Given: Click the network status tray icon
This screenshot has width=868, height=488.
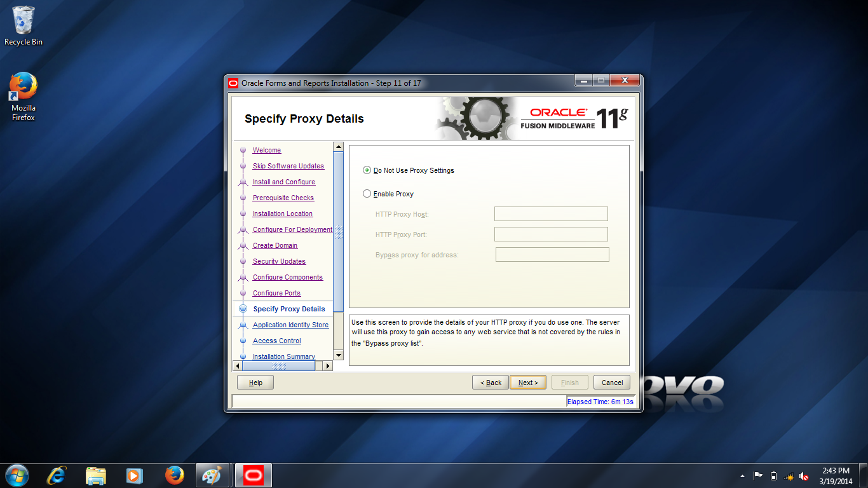Looking at the screenshot, I should (789, 476).
